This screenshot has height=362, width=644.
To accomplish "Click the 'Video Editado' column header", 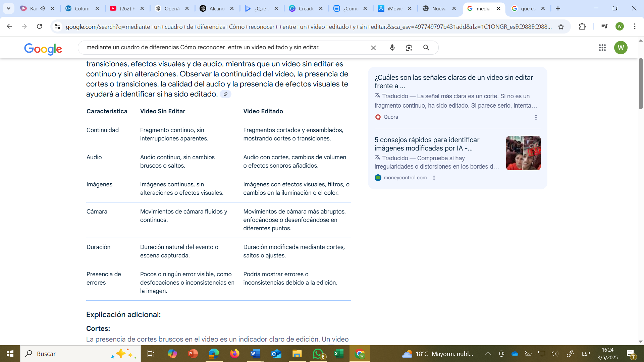I will 263,111.
